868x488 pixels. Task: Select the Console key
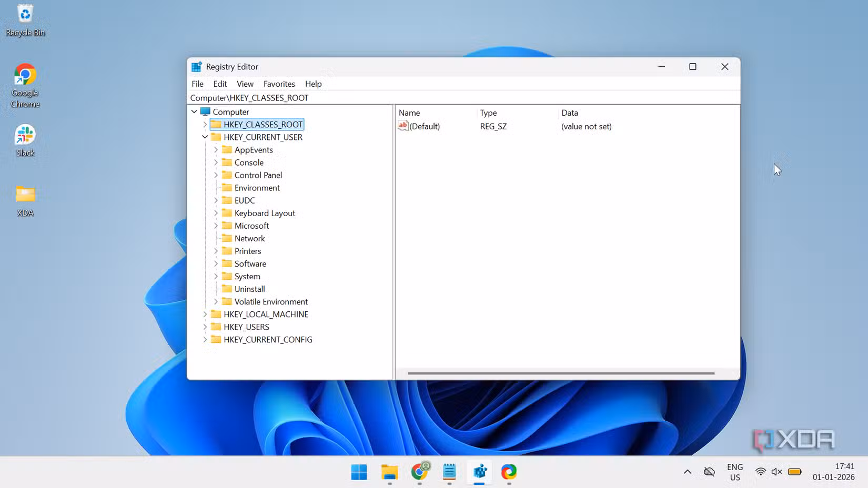249,162
